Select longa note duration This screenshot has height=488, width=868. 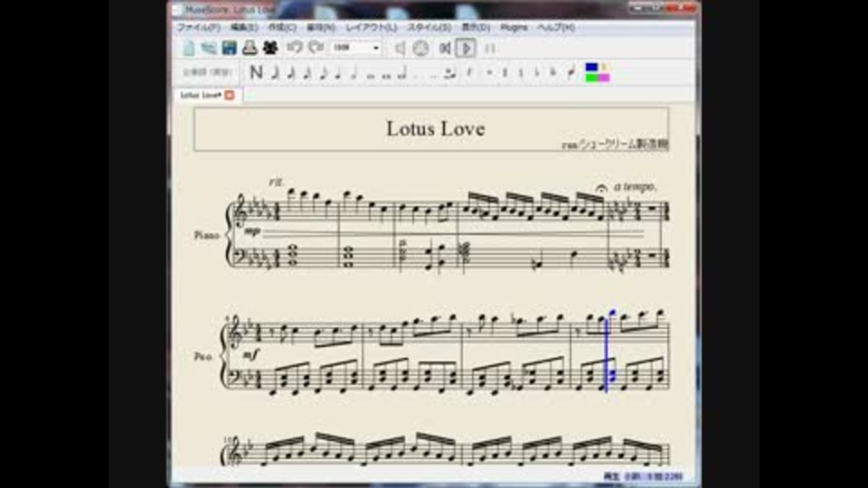coord(402,72)
